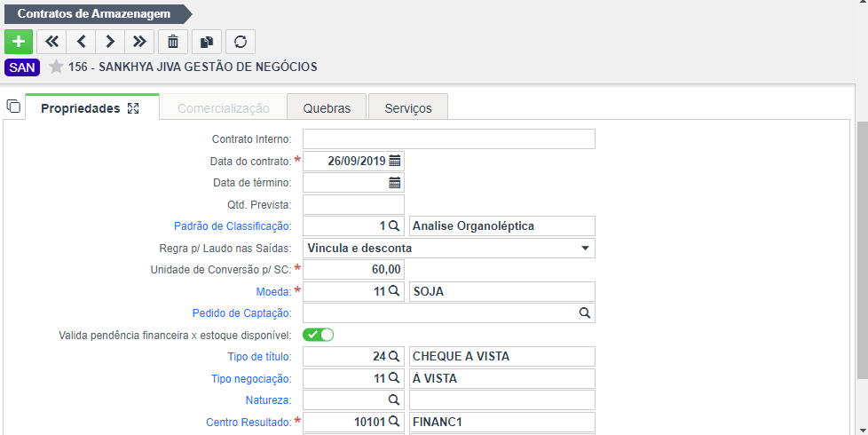
Task: Open the Moeda label link
Action: pyautogui.click(x=273, y=292)
